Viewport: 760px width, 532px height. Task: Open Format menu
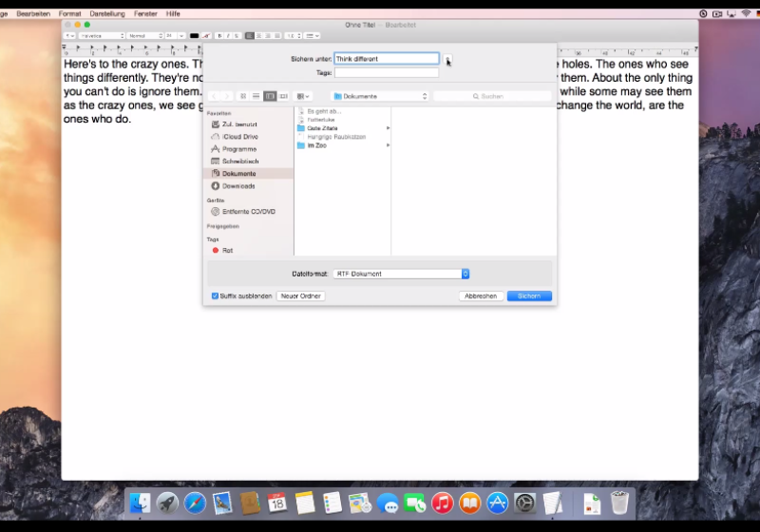pyautogui.click(x=69, y=13)
